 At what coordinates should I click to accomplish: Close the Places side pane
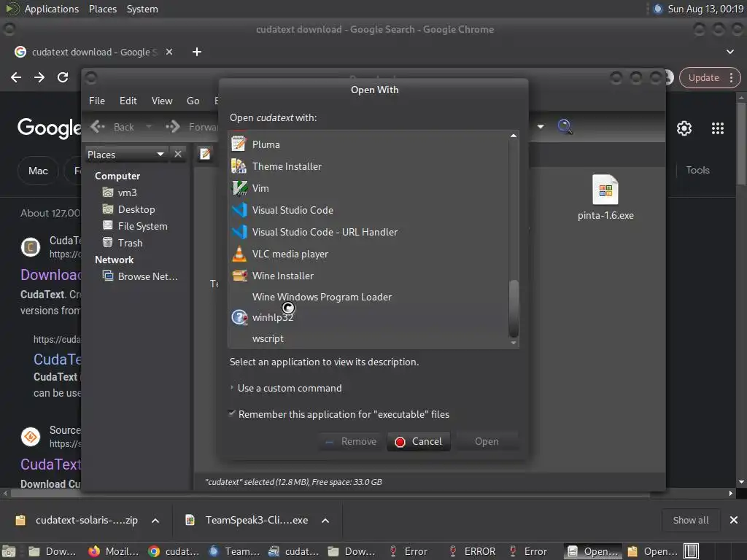[178, 154]
